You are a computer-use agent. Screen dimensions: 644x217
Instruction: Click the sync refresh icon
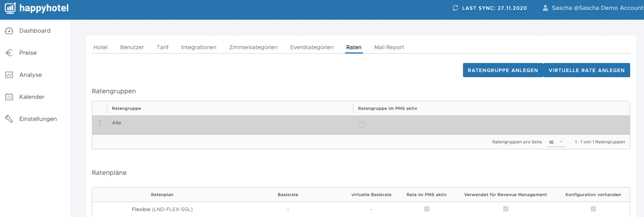coord(455,8)
